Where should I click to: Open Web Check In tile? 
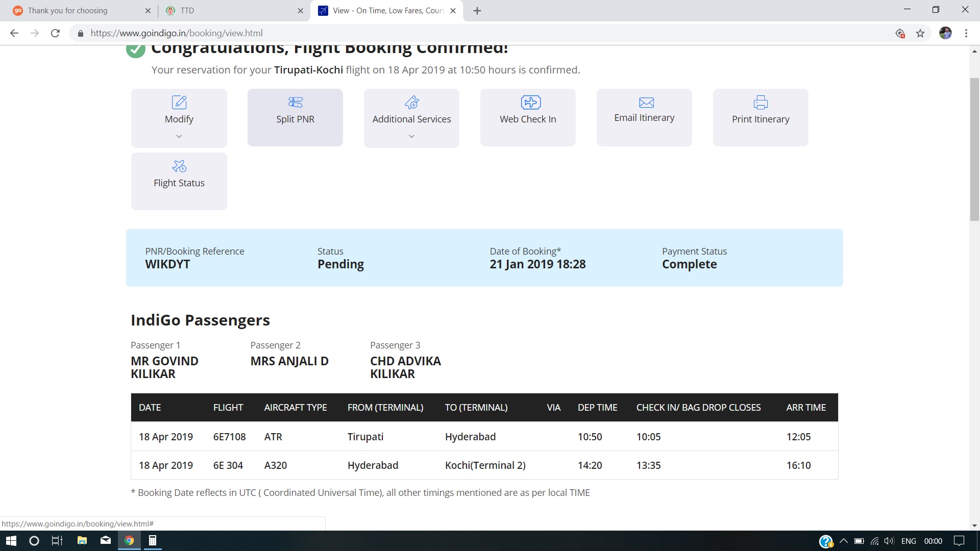coord(528,117)
